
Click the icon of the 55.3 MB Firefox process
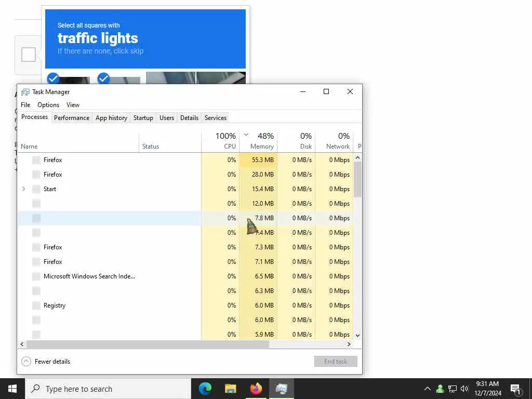point(36,160)
